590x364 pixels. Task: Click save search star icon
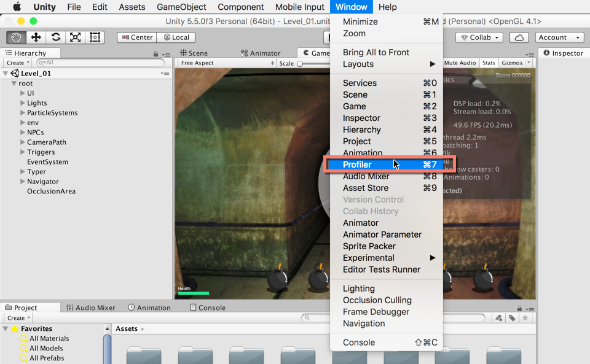pyautogui.click(x=525, y=318)
